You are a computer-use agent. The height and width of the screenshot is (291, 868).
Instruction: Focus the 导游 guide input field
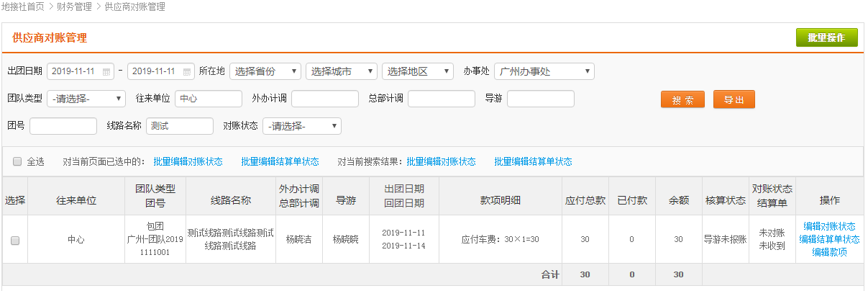click(540, 99)
